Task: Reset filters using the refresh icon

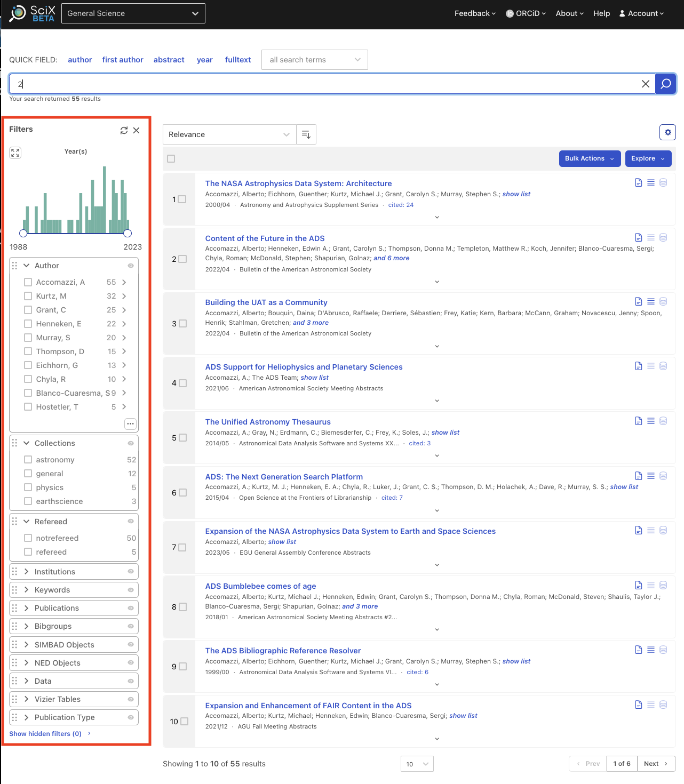Action: click(x=124, y=130)
